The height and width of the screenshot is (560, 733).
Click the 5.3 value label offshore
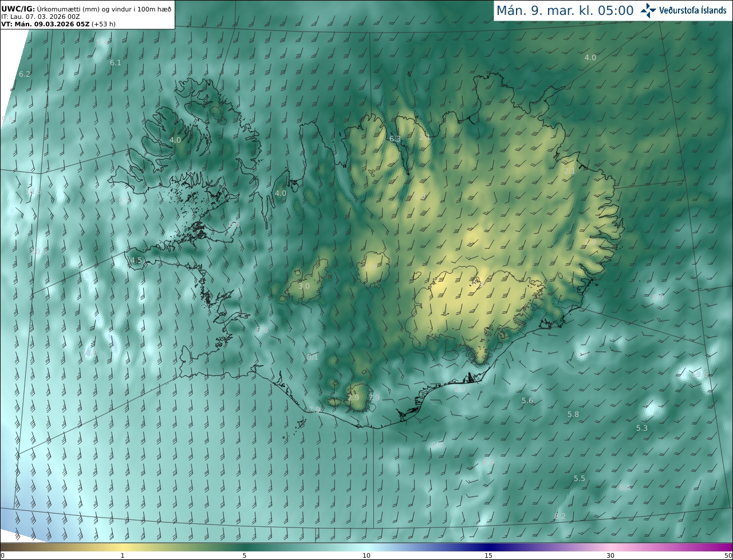[x=642, y=428]
